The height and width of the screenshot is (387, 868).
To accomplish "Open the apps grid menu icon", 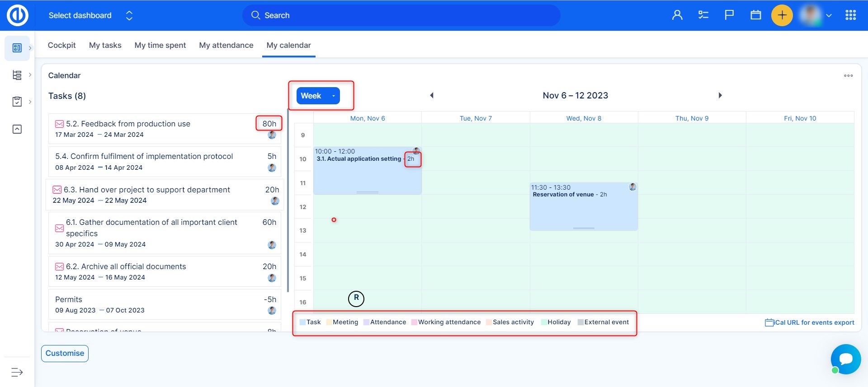I will tap(850, 15).
